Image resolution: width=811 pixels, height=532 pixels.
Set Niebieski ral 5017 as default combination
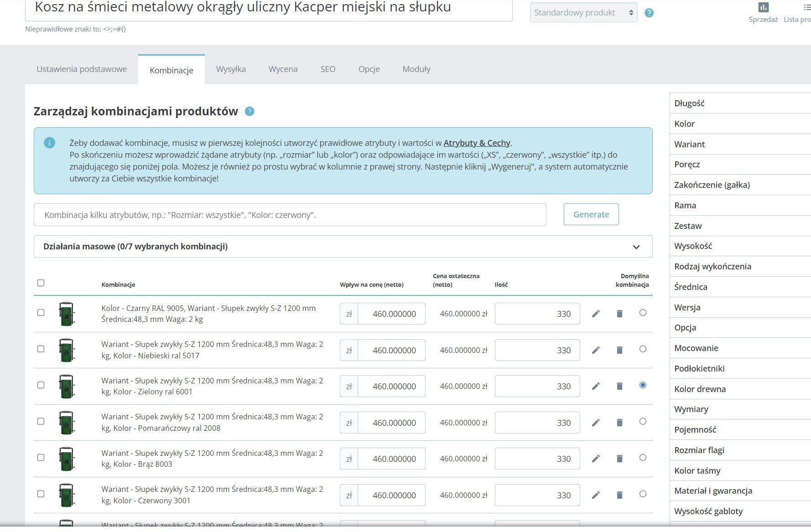(x=643, y=349)
